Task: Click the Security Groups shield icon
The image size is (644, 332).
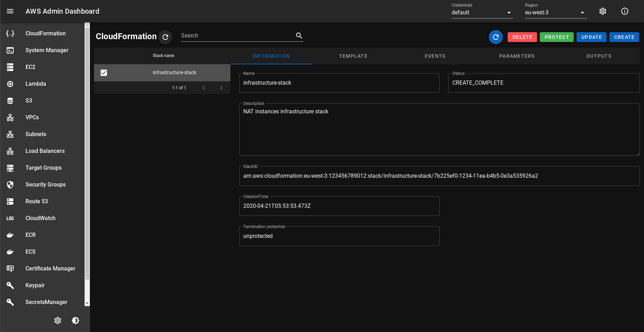Action: [10, 185]
